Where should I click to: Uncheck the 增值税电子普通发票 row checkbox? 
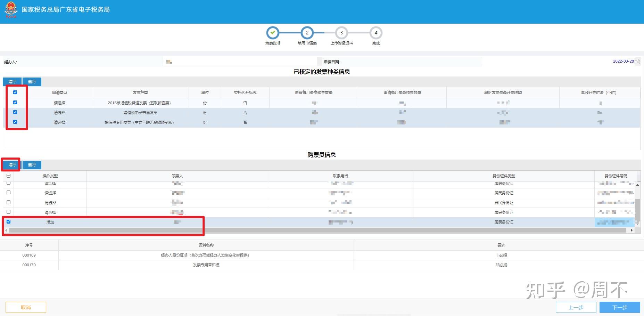15,112
